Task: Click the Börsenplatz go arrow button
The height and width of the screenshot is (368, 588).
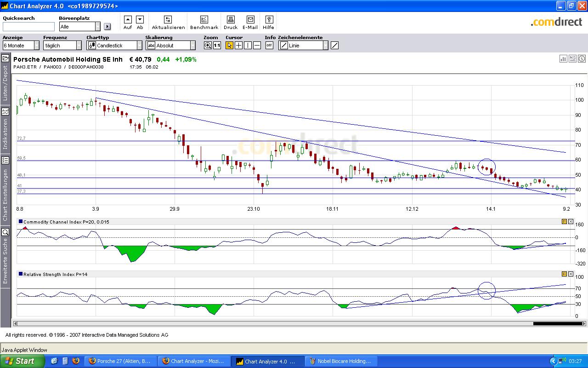Action: tap(107, 27)
